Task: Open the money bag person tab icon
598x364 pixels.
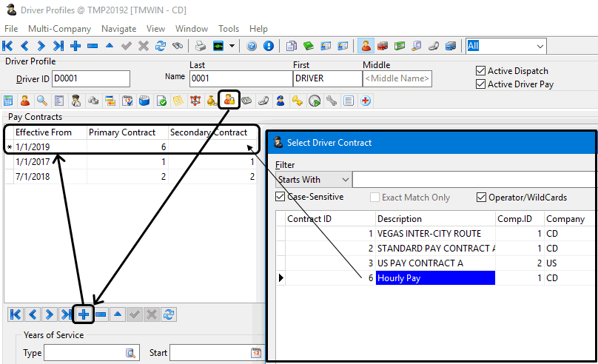Action: pyautogui.click(x=212, y=101)
